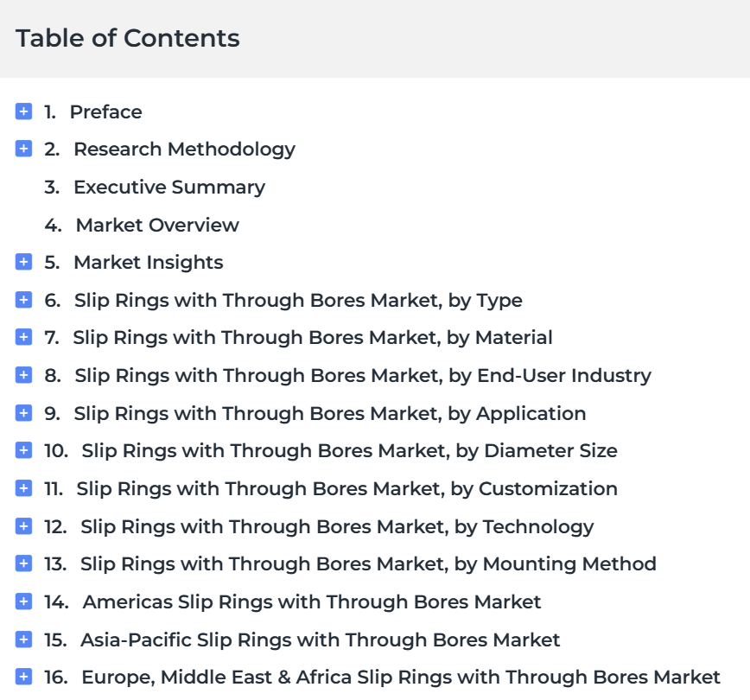Click the plus icon beside Market Insights

23,262
